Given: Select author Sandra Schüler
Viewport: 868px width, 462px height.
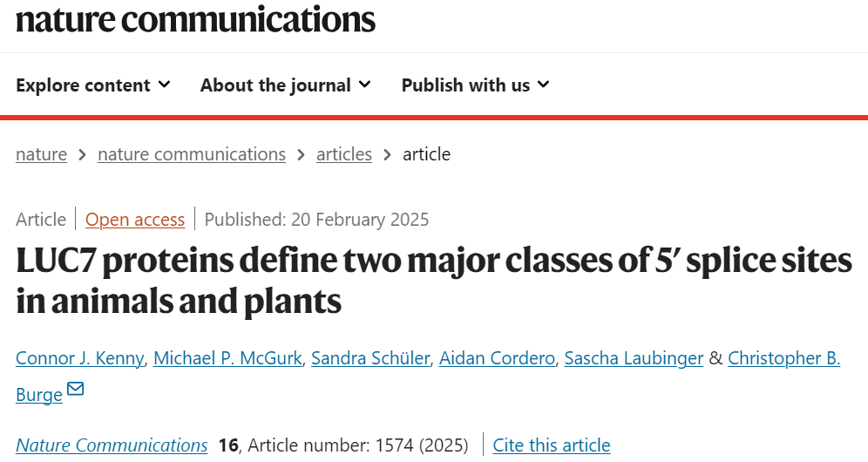Looking at the screenshot, I should click(x=370, y=358).
